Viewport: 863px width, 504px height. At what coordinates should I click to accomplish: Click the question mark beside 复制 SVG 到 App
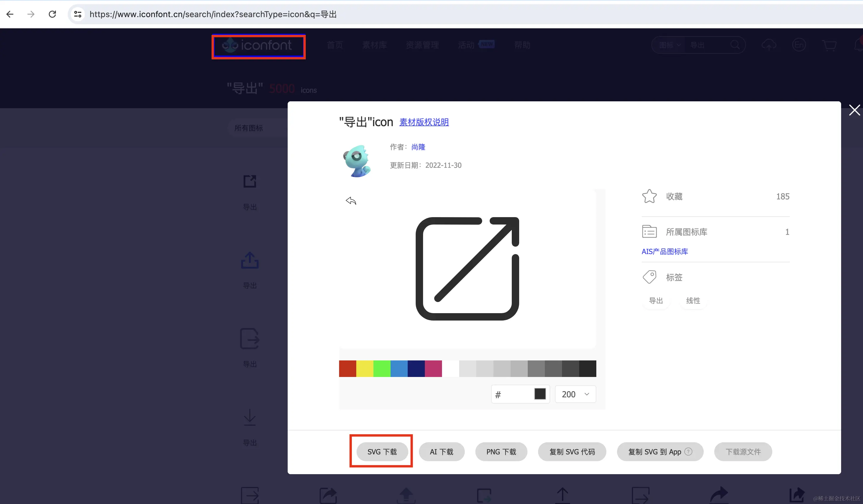tap(688, 452)
